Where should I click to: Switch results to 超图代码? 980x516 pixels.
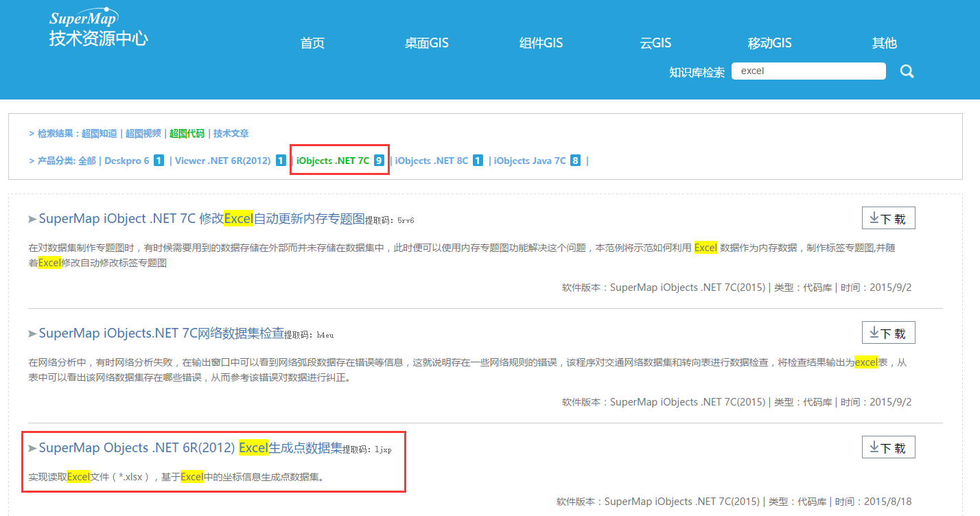(187, 134)
